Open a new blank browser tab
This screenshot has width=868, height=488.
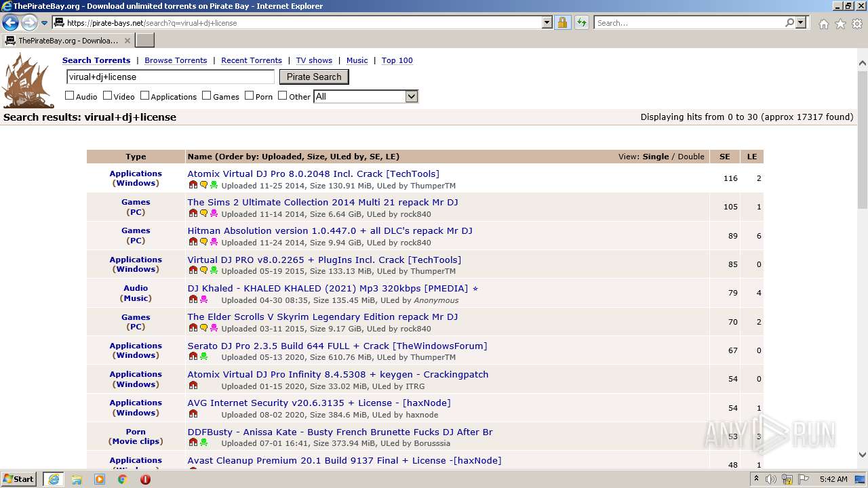click(x=145, y=41)
